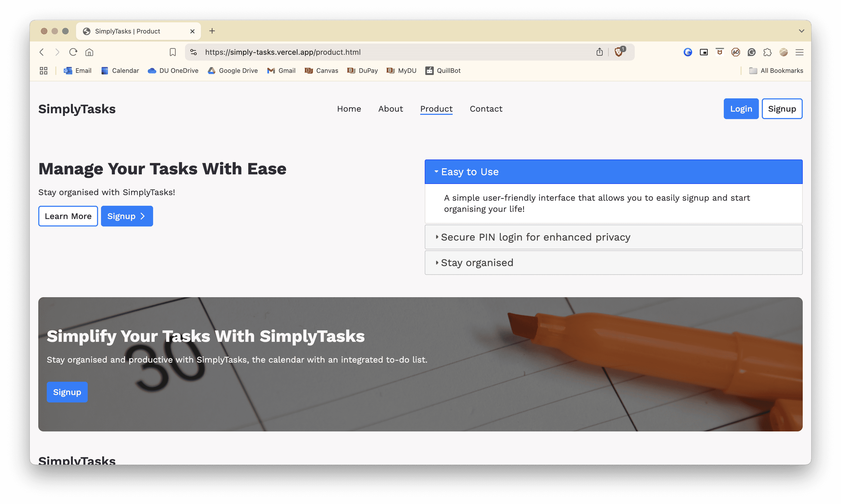Open the apps grid in bookmarks bar

pos(44,71)
